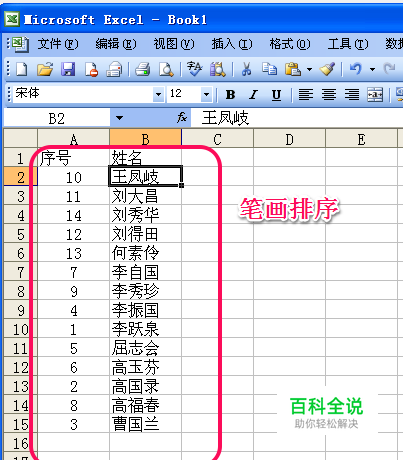Toggle underline formatting
The image size is (403, 460).
pos(276,95)
